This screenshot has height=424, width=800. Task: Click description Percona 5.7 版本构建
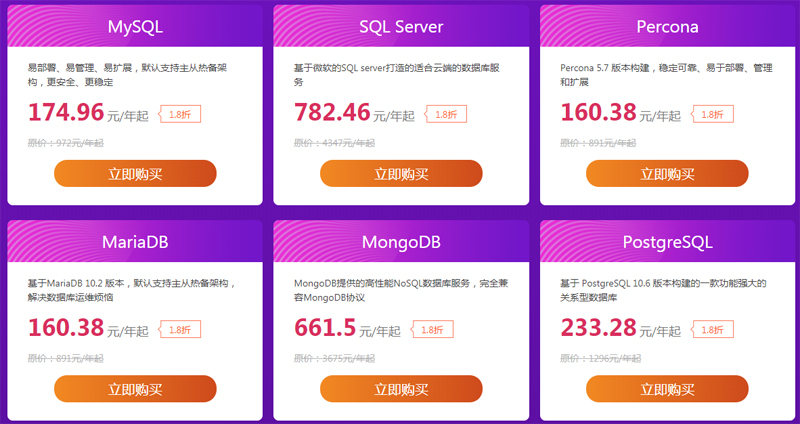tap(666, 74)
